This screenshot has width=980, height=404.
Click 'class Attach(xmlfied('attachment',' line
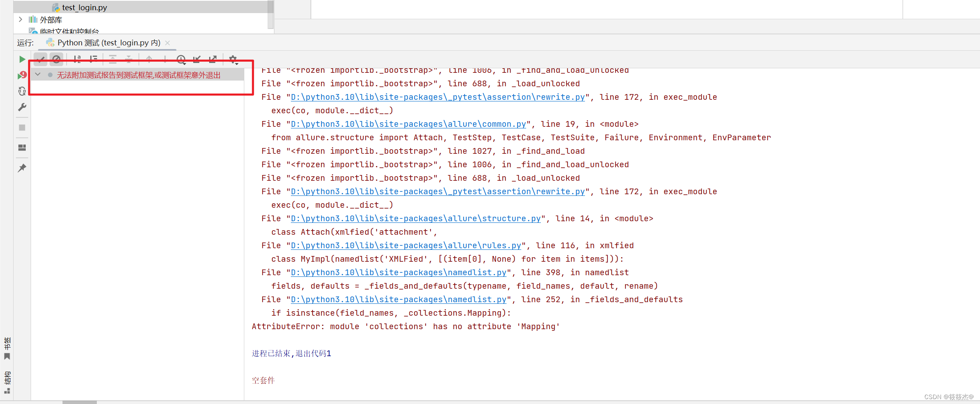tap(354, 232)
